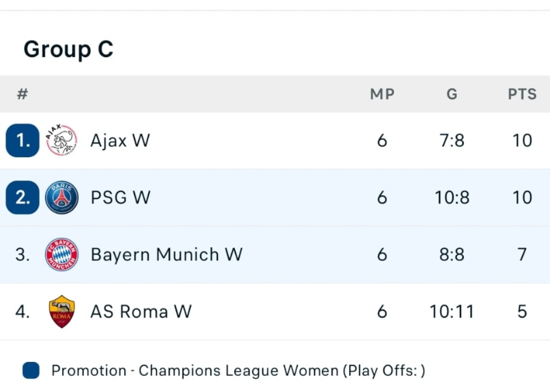Open the AS Roma W team name
550x392 pixels.
point(141,312)
